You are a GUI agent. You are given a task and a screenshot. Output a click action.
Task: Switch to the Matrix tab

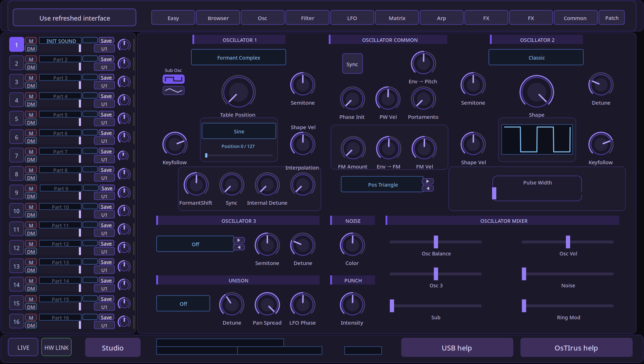pyautogui.click(x=397, y=18)
